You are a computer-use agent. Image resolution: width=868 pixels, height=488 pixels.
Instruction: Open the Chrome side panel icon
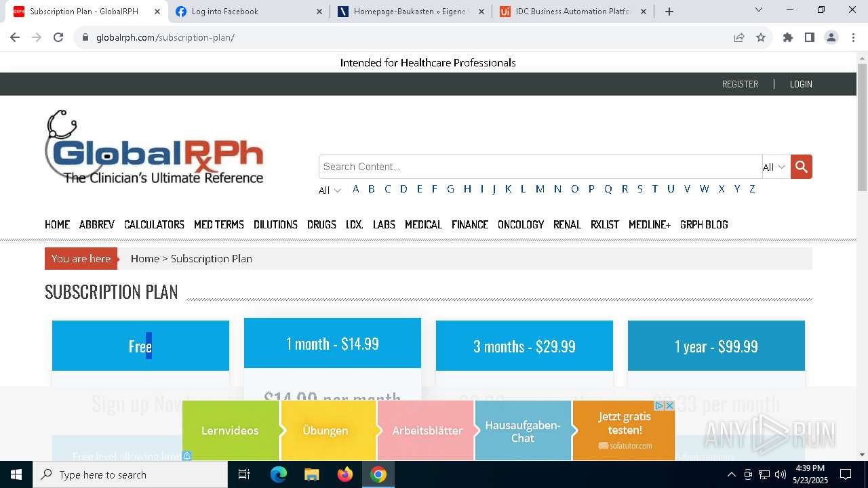coord(810,37)
